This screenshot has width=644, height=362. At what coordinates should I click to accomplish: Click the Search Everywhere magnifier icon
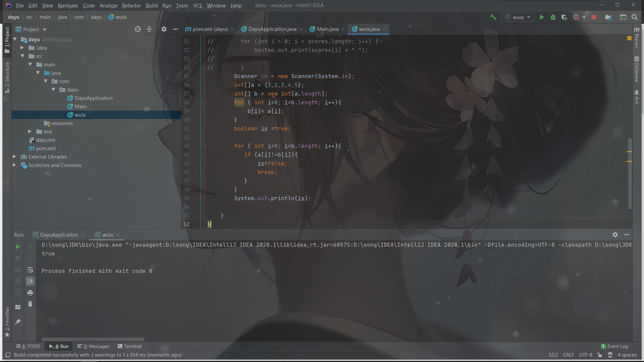pos(635,17)
